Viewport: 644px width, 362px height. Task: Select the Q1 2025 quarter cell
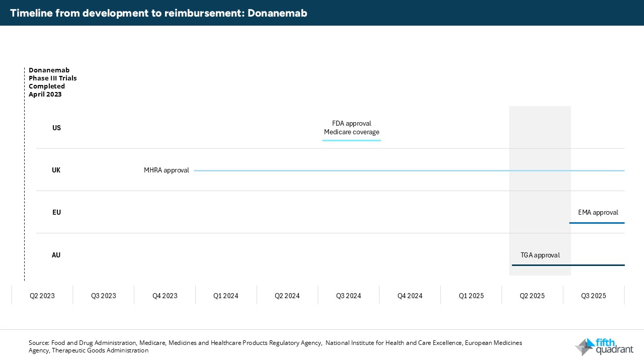point(471,296)
